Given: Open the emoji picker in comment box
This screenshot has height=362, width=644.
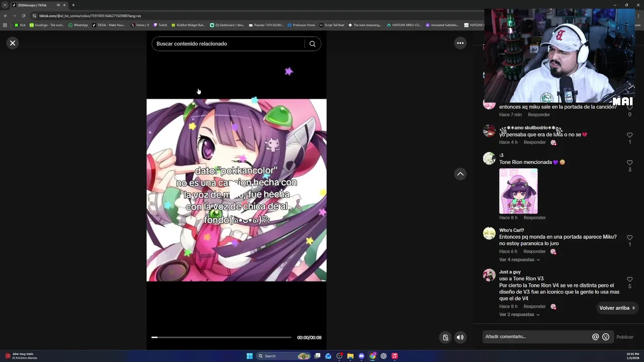Looking at the screenshot, I should (606, 337).
